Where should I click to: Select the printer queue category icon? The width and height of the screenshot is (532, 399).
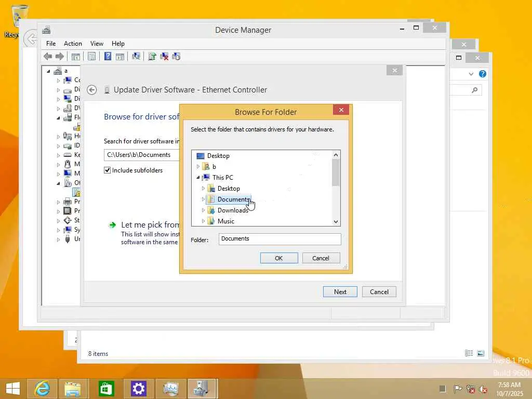pos(68,202)
